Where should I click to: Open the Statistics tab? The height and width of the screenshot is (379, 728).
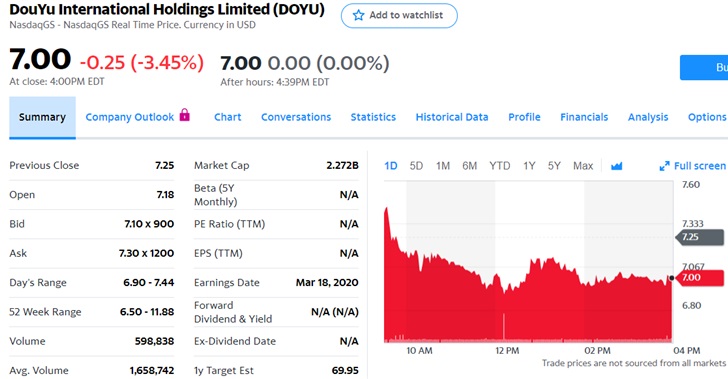click(x=373, y=117)
